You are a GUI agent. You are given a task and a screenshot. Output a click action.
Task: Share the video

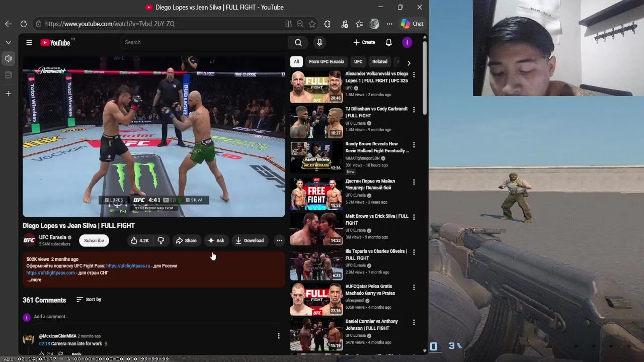[186, 240]
